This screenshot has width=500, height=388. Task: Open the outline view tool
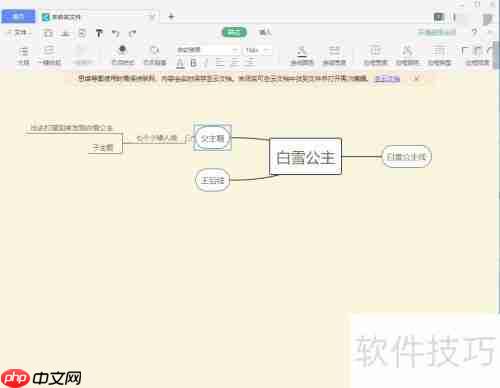click(23, 55)
